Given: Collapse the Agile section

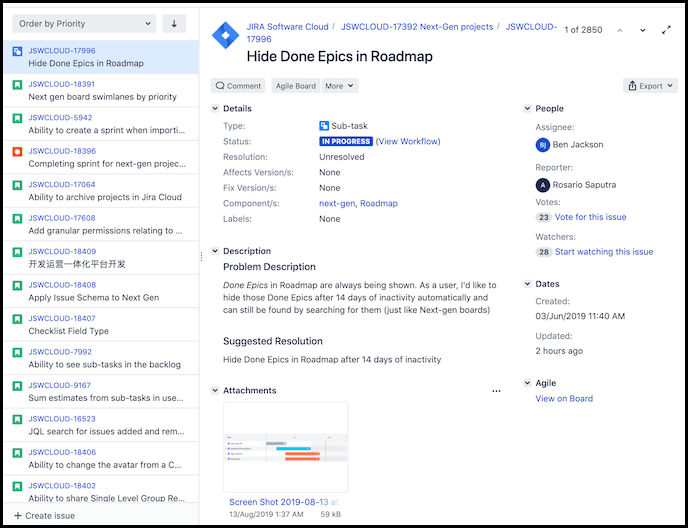Looking at the screenshot, I should (x=527, y=383).
